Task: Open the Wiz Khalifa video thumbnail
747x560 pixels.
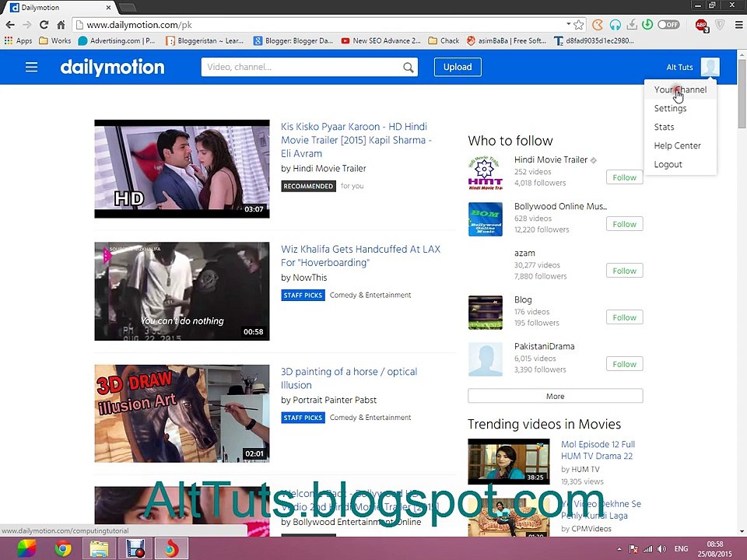Action: pos(182,291)
